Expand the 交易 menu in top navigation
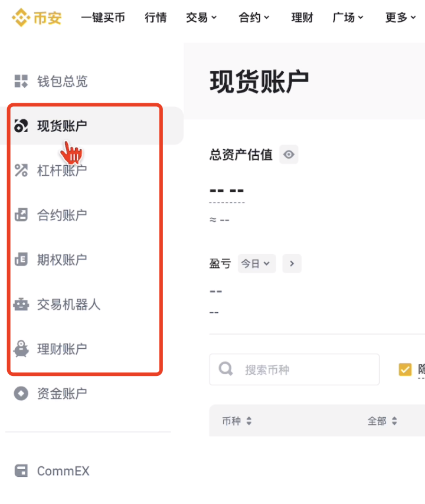Viewport: 425px width, 504px height. click(x=201, y=17)
